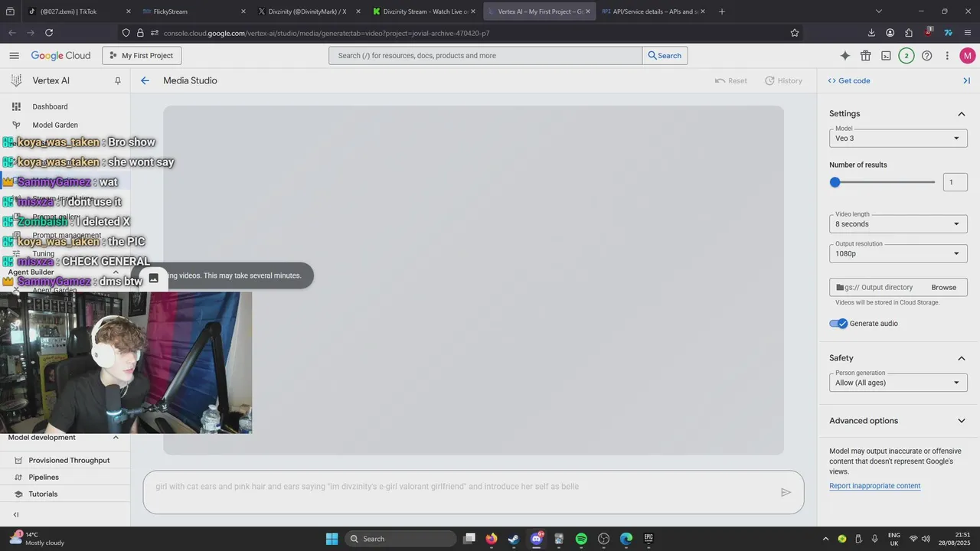Click the Reset button
The image size is (980, 551).
pyautogui.click(x=730, y=80)
